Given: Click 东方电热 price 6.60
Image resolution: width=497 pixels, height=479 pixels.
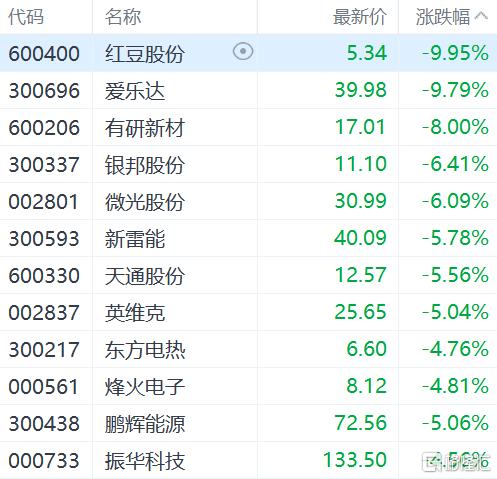Looking at the screenshot, I should (x=366, y=349).
